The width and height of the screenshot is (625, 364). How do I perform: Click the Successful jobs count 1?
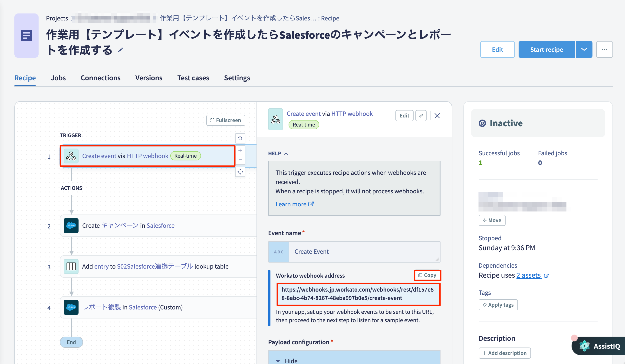480,163
